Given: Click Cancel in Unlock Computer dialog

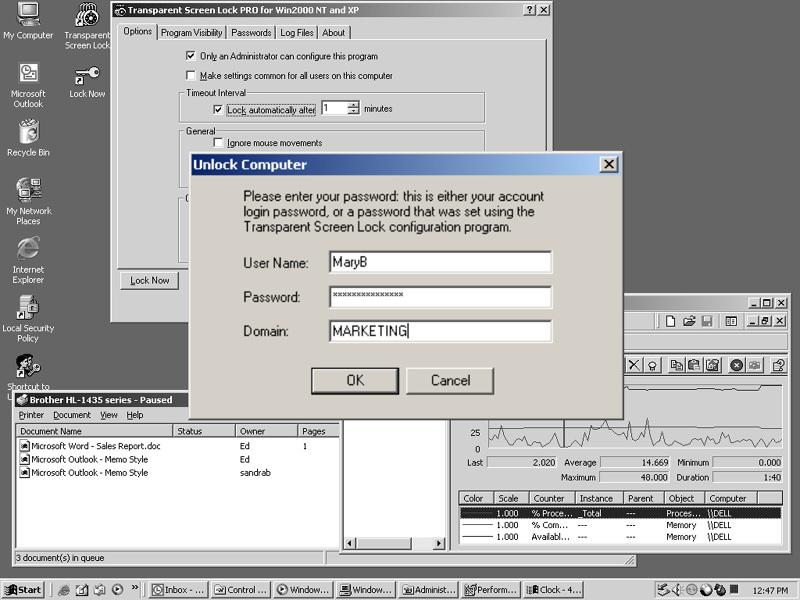Looking at the screenshot, I should tap(450, 381).
